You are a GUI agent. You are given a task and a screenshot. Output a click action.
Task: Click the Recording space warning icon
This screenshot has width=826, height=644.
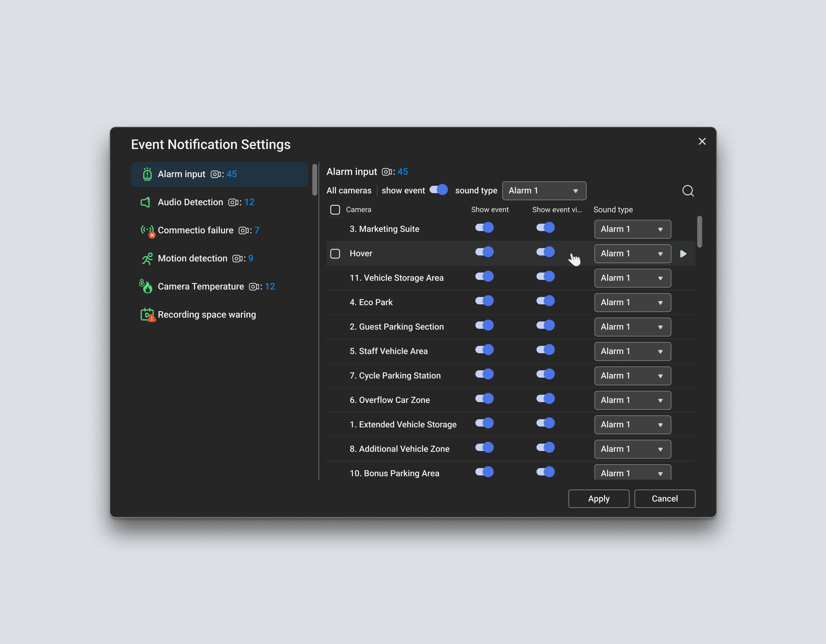point(147,315)
